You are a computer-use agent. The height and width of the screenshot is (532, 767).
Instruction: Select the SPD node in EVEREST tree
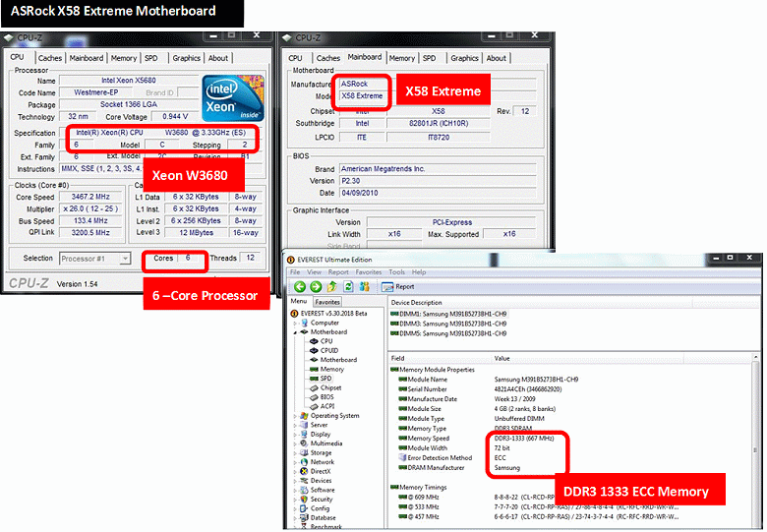325,379
